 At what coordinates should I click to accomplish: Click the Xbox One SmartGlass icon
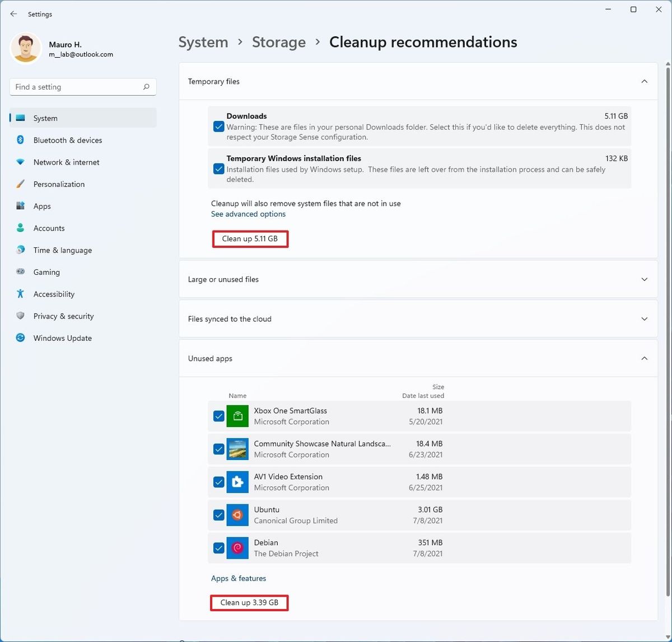pyautogui.click(x=237, y=416)
